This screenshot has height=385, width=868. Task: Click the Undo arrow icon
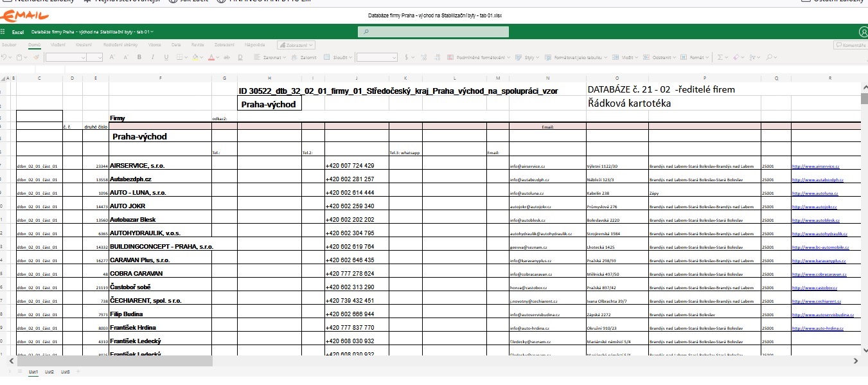tap(4, 57)
